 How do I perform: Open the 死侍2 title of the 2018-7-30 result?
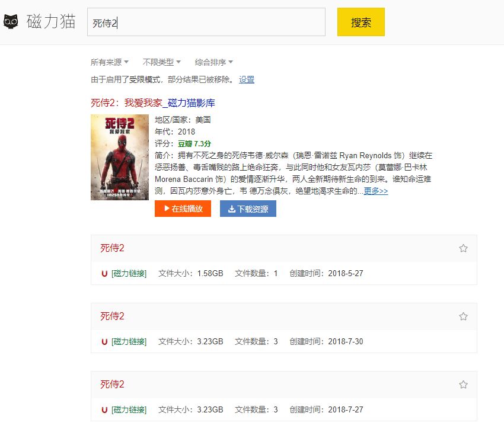click(x=112, y=316)
